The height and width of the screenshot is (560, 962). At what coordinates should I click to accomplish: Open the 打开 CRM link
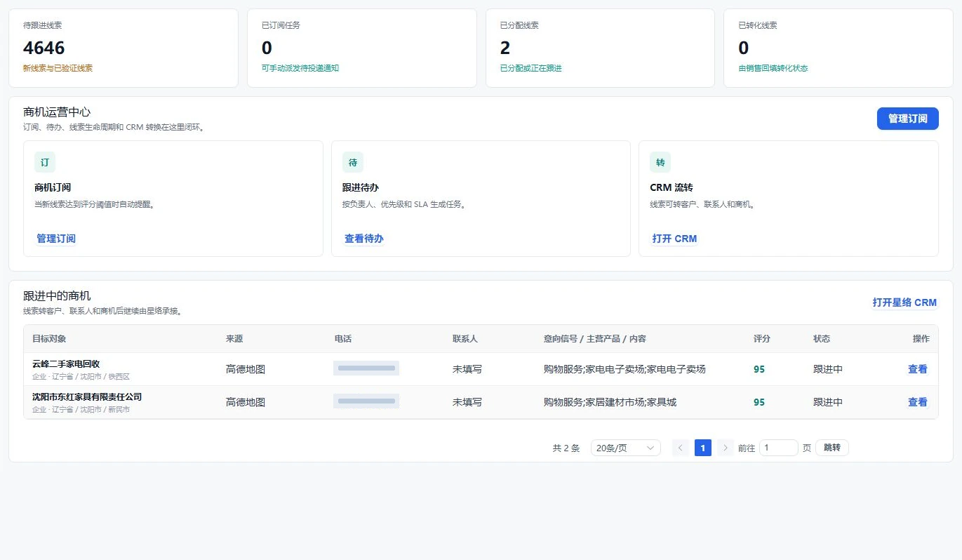coord(674,239)
